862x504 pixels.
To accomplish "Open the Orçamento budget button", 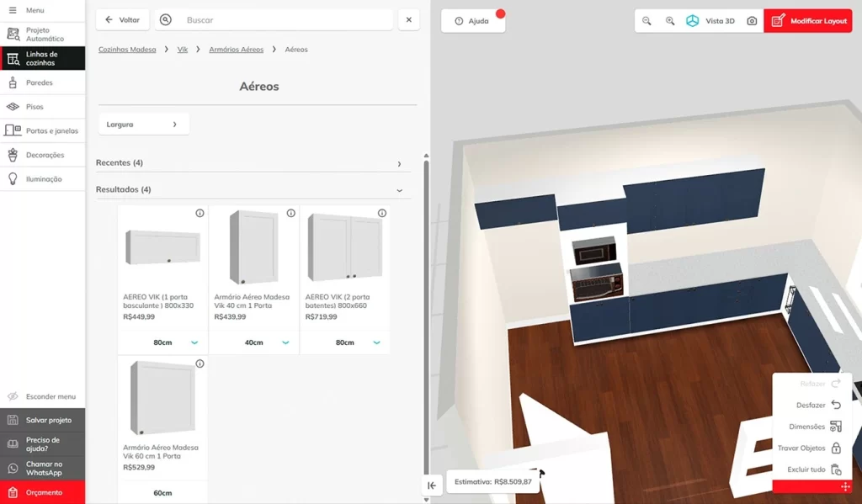I will (42, 492).
